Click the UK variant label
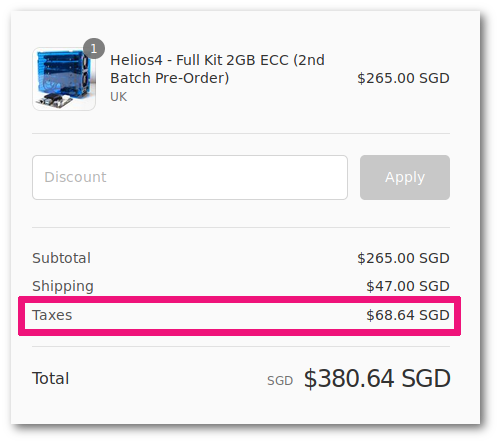The height and width of the screenshot is (443, 499). [x=119, y=97]
